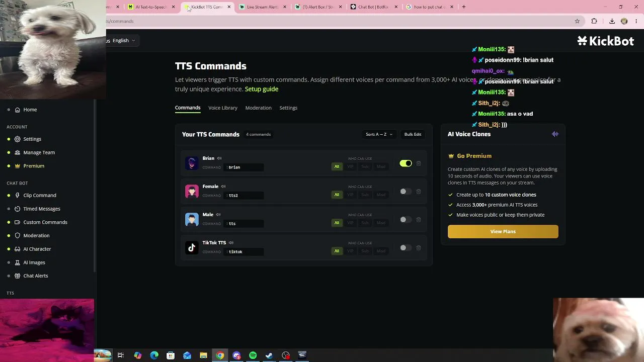This screenshot has height=362, width=644.
Task: Edit the tts2 command input field
Action: tap(245, 195)
